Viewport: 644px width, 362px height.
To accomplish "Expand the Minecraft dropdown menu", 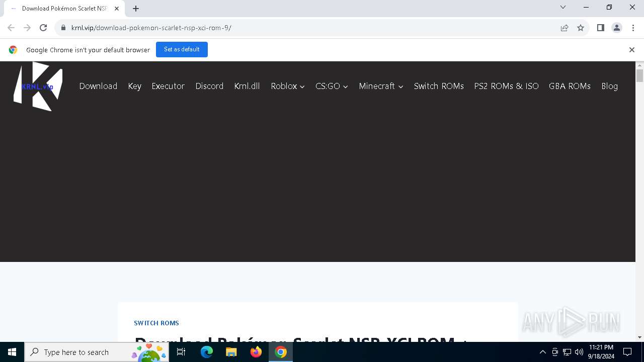I will (x=381, y=86).
